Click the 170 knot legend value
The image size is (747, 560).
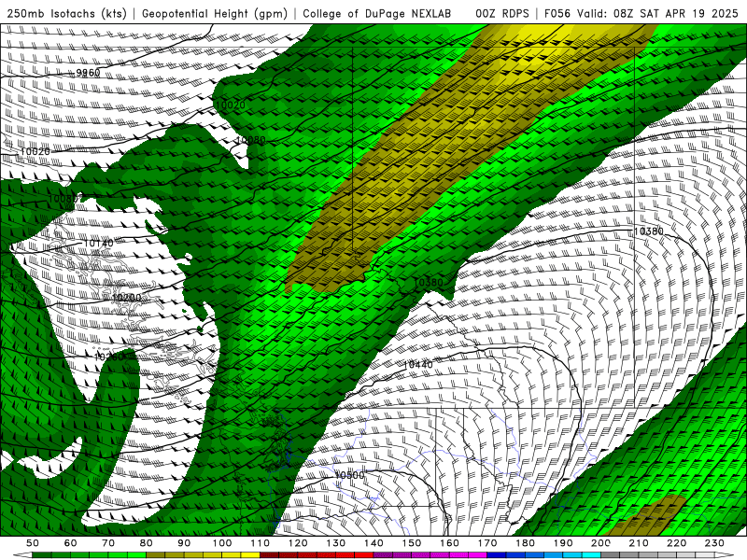(x=487, y=543)
